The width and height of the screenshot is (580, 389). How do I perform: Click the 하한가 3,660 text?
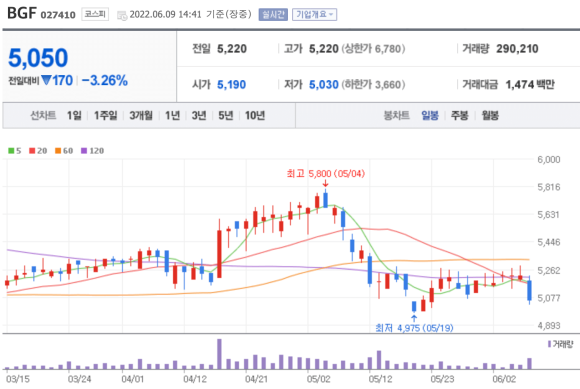(x=373, y=85)
